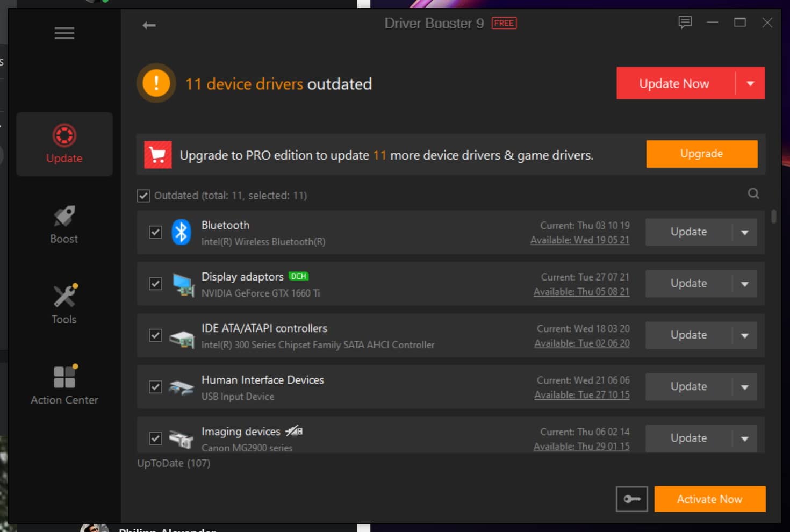Image resolution: width=790 pixels, height=532 pixels.
Task: Show the UpToDate (107) list
Action: point(174,463)
